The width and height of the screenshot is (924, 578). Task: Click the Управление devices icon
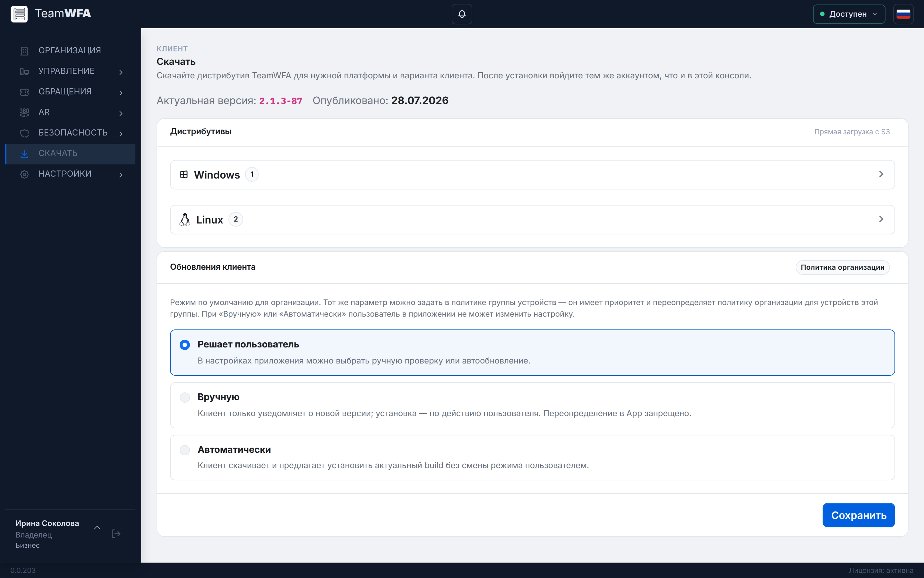tap(24, 72)
